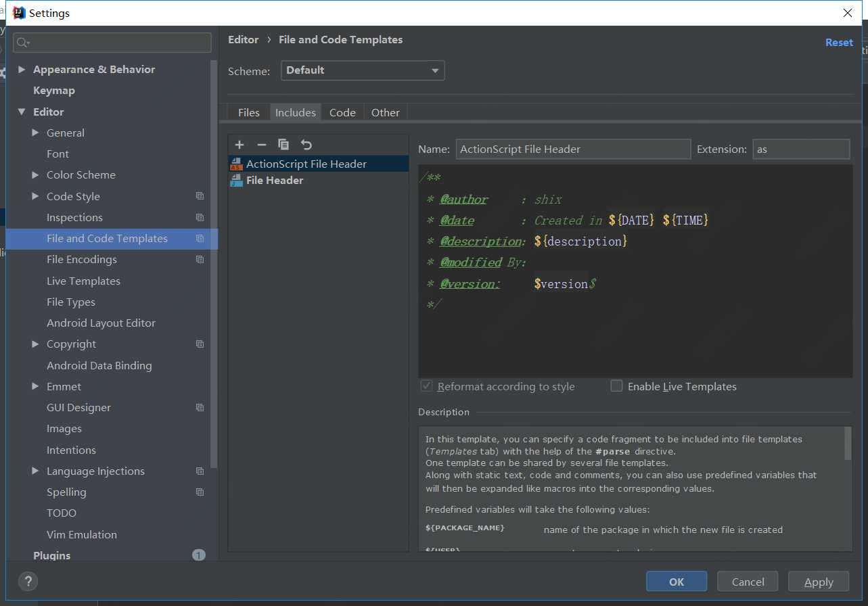Screen dimensions: 868x606
Task: Open the Font settings page
Action: [58, 154]
